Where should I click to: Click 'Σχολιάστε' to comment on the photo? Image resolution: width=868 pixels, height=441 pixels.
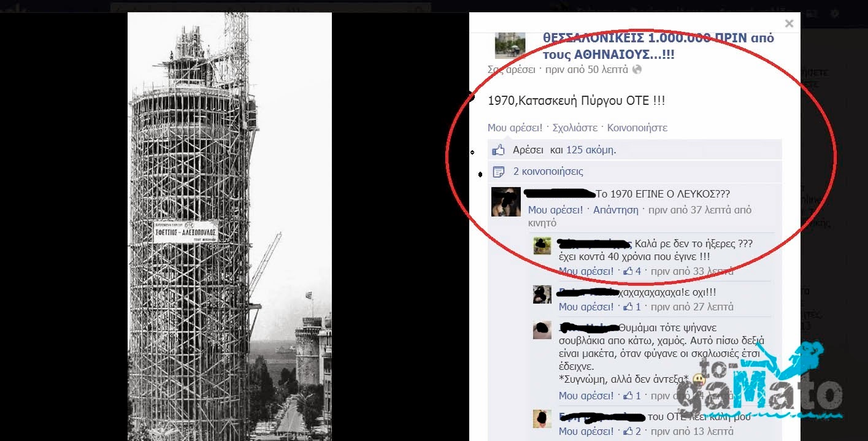575,128
